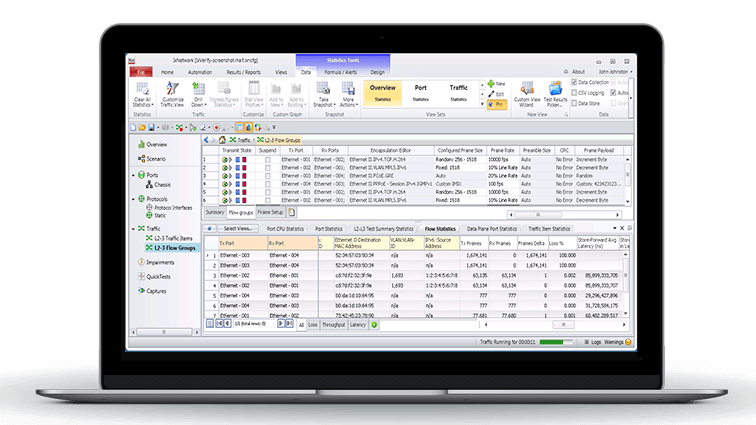The image size is (756, 425).
Task: Click the traffic running green progress bar
Action: click(x=555, y=342)
